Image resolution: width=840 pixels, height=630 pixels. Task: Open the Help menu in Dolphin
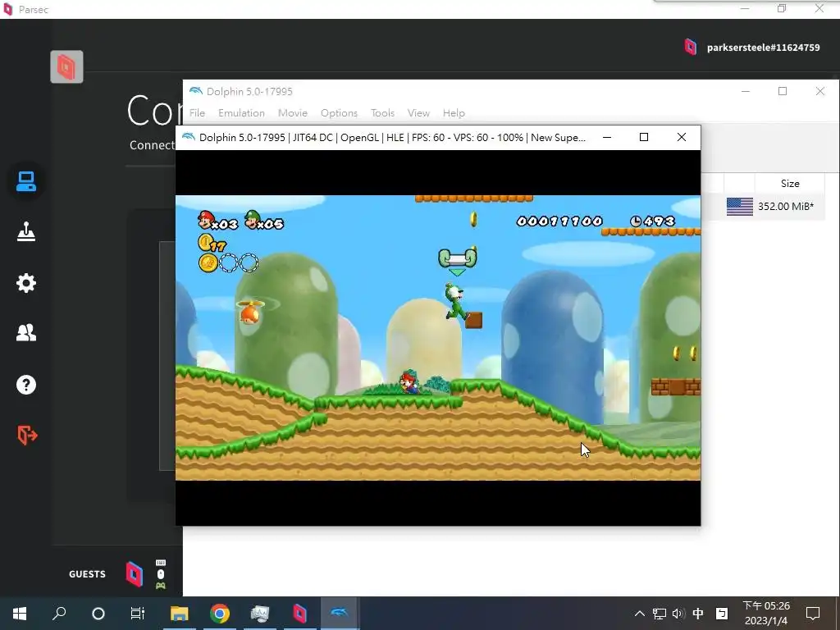coord(453,113)
